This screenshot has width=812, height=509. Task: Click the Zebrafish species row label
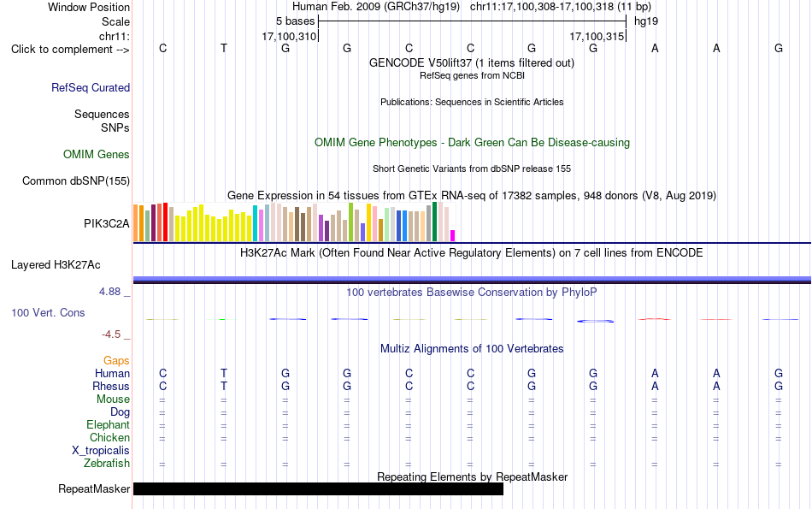pos(107,463)
